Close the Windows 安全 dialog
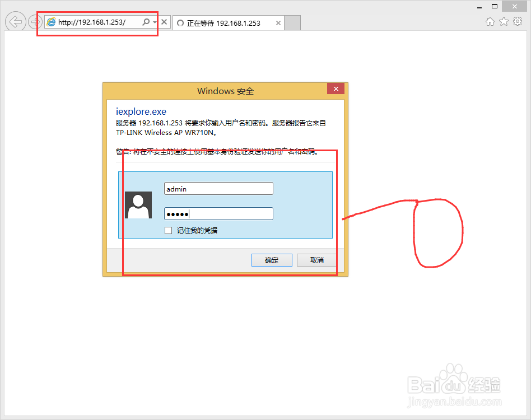 [x=336, y=88]
